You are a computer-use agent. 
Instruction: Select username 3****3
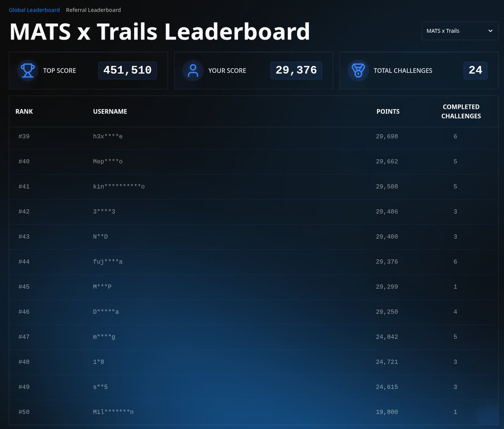(104, 212)
